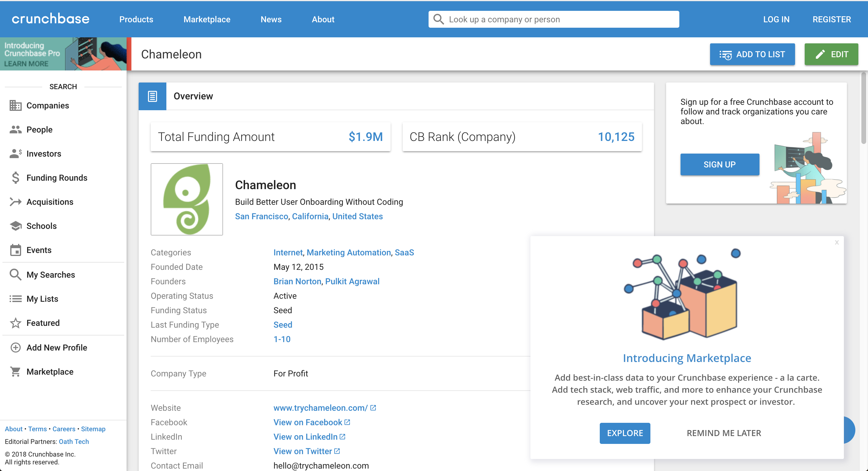Click LOG IN in the header
The width and height of the screenshot is (868, 471).
776,19
